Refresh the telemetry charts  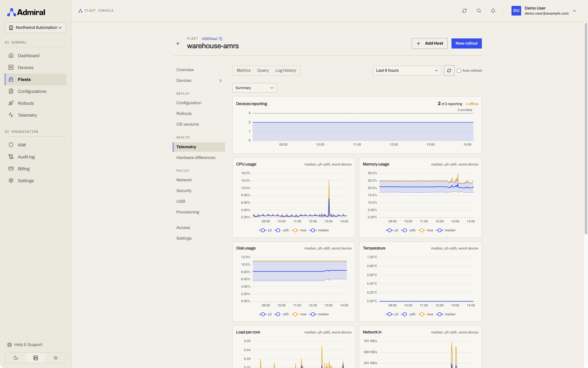click(449, 71)
